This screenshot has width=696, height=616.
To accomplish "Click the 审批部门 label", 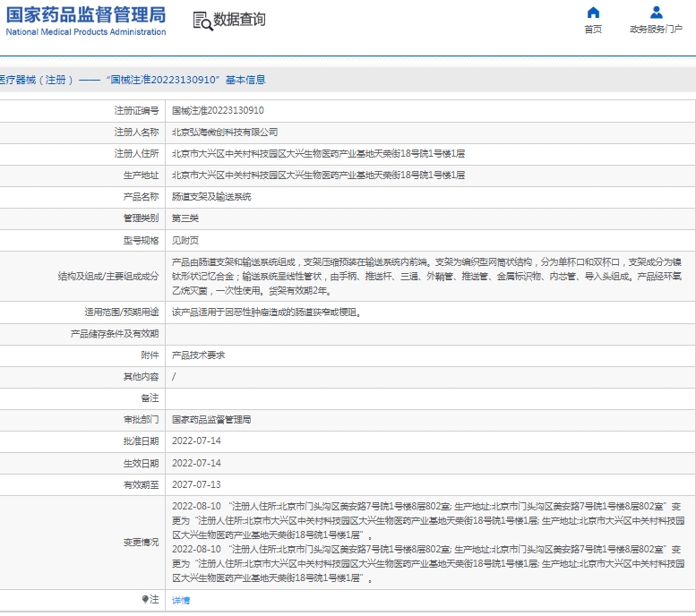I will click(x=141, y=420).
